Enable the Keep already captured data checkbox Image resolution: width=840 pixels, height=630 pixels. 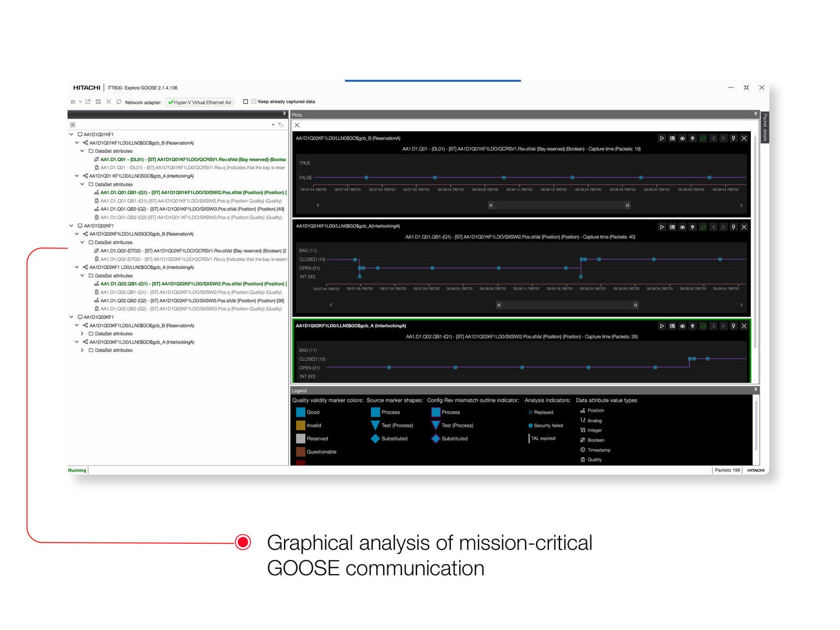point(246,101)
